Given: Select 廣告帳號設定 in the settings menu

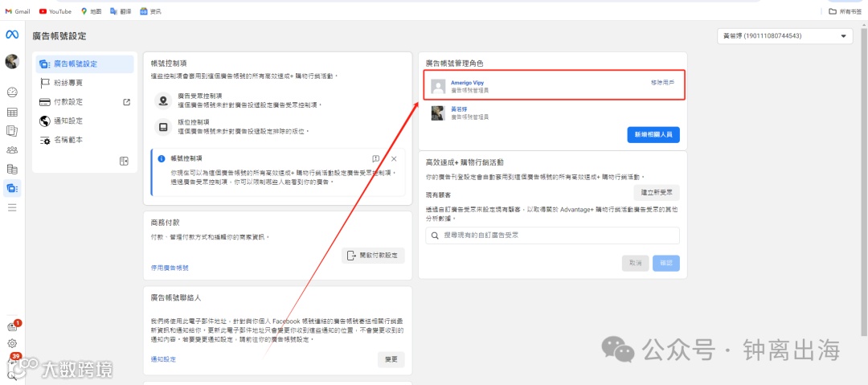Looking at the screenshot, I should click(x=84, y=64).
